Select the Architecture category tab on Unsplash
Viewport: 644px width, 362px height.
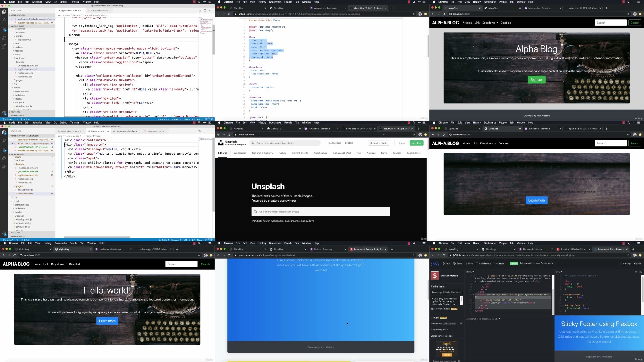[x=320, y=153]
